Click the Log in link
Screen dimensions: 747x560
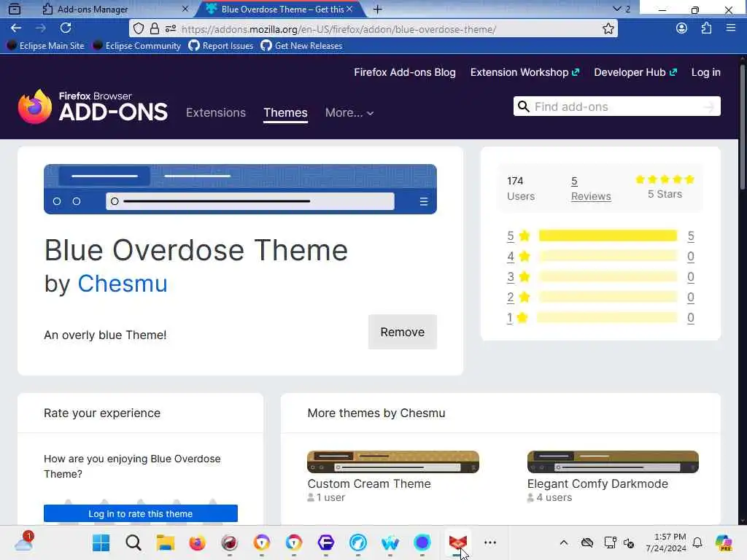[x=705, y=72]
